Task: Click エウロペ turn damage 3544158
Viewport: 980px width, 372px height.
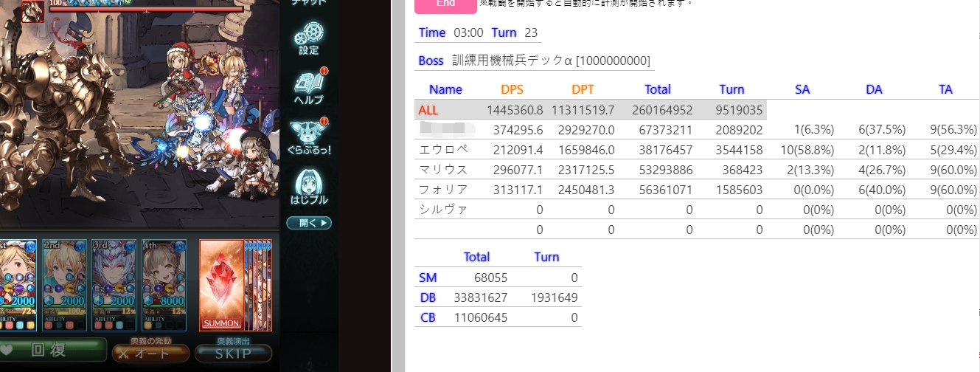Action: [x=739, y=150]
